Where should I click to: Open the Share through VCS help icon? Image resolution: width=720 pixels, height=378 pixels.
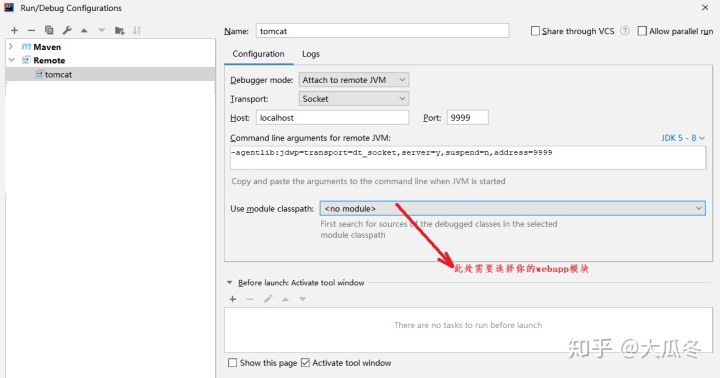point(624,31)
